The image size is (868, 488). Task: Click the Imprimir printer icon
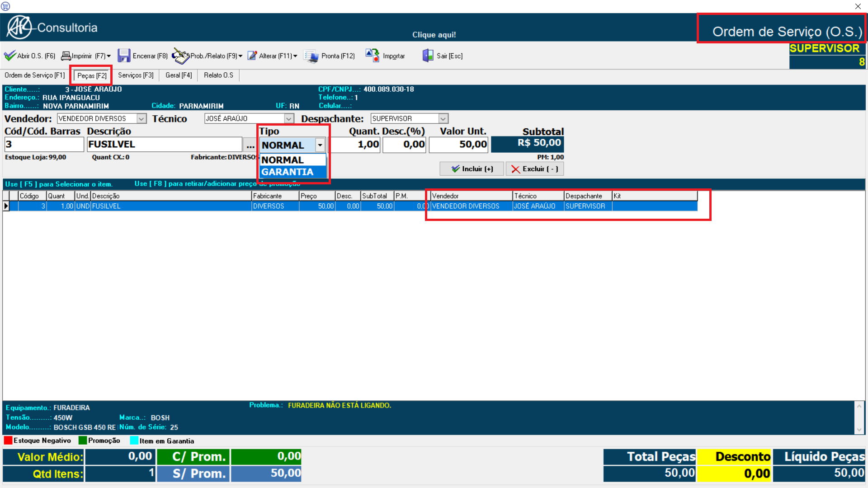[x=66, y=56]
